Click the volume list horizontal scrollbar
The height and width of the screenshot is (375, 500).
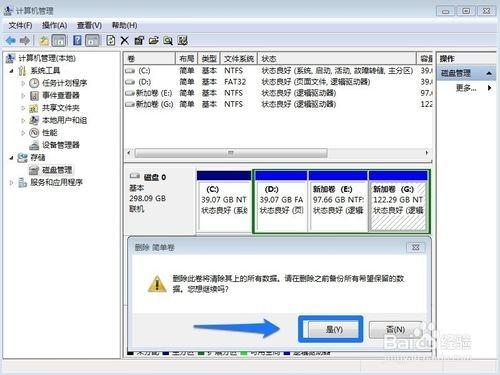coord(277,153)
